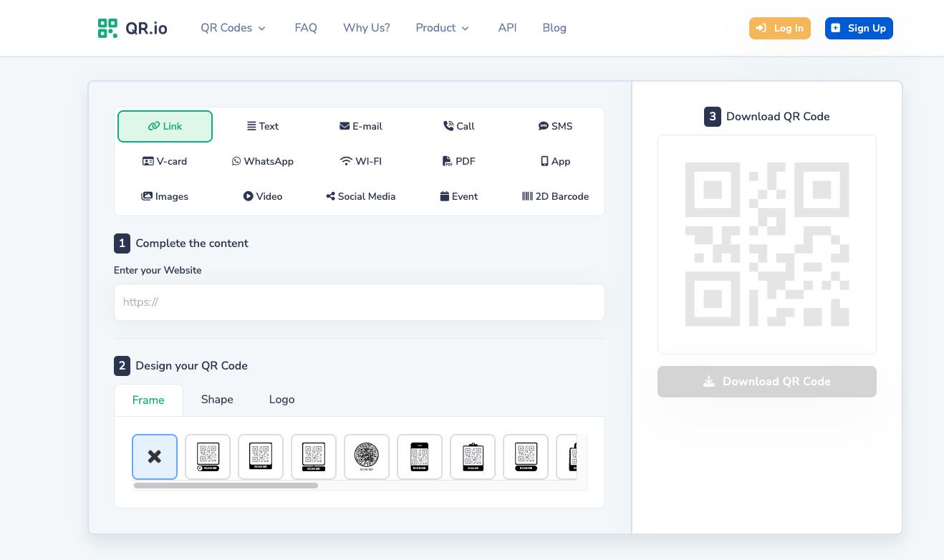
Task: Select the no-frame X option
Action: point(155,456)
